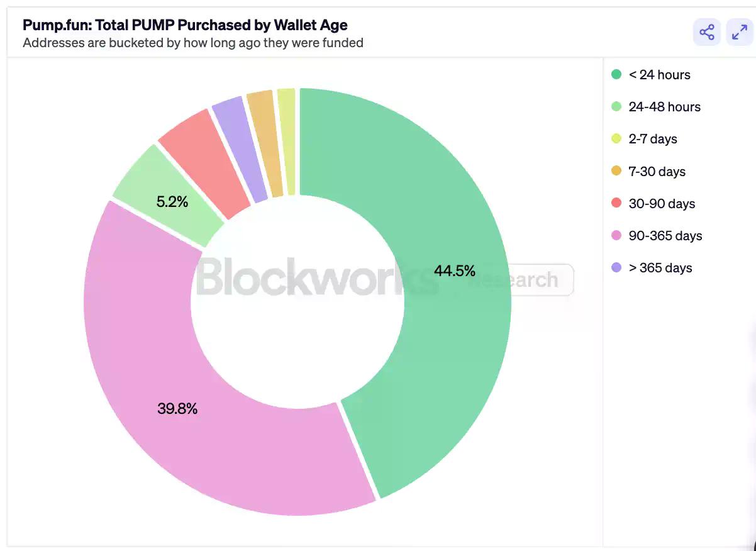Click the purple "> 365 days" legend dot
Image resolution: width=756 pixels, height=551 pixels.
617,267
